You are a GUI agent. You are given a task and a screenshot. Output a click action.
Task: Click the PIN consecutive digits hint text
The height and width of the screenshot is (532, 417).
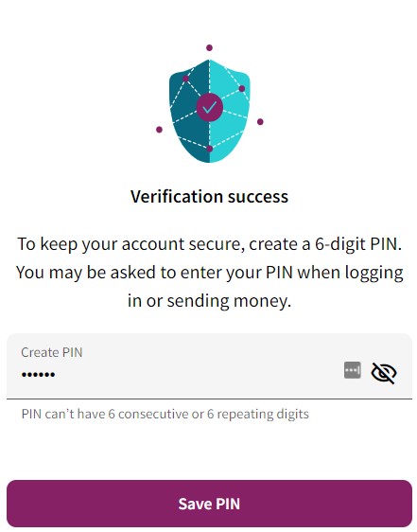(165, 414)
